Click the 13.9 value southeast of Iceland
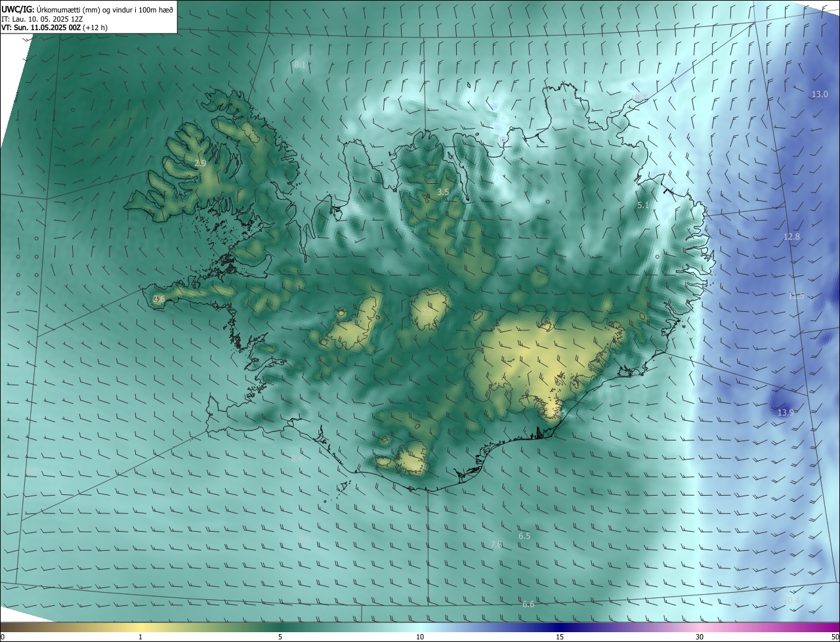 click(786, 413)
